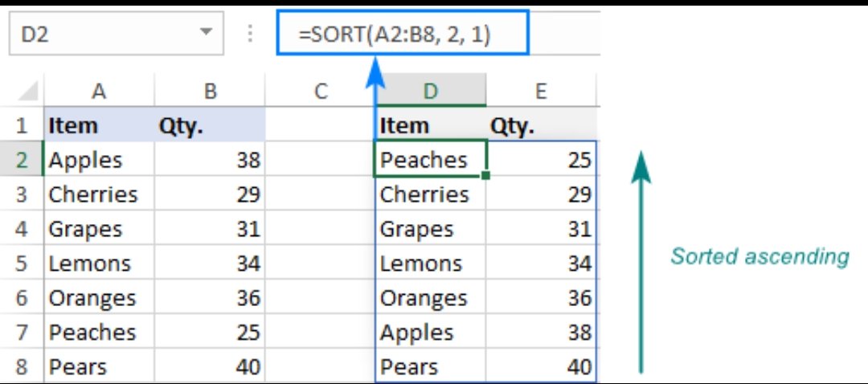868x384 pixels.
Task: Open the Name Box dropdown arrow
Action: 207,33
